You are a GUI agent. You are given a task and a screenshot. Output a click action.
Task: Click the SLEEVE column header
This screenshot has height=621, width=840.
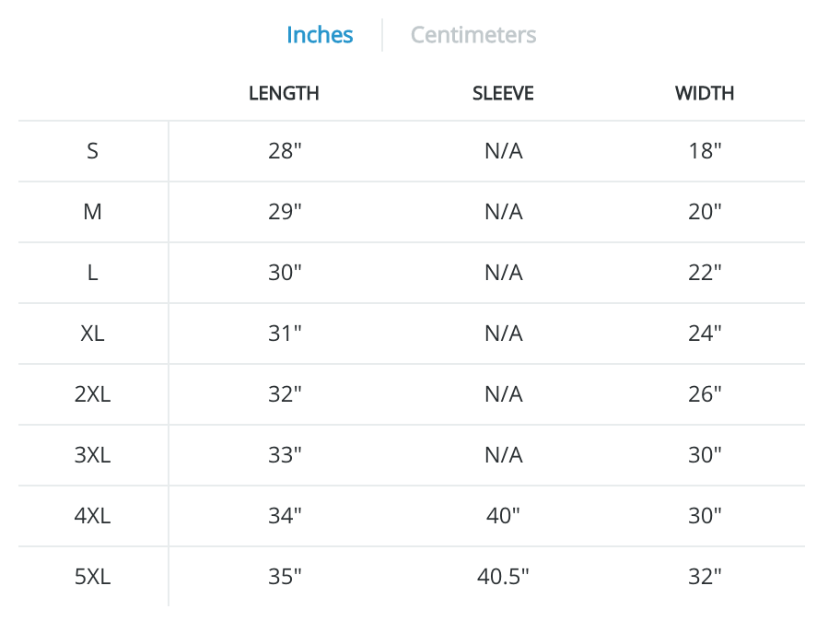pos(503,93)
